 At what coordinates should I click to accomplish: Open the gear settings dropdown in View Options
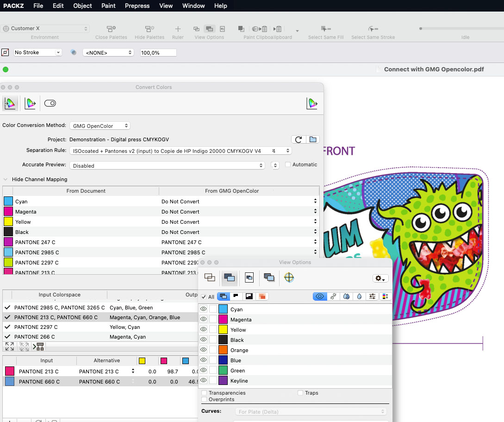[380, 278]
